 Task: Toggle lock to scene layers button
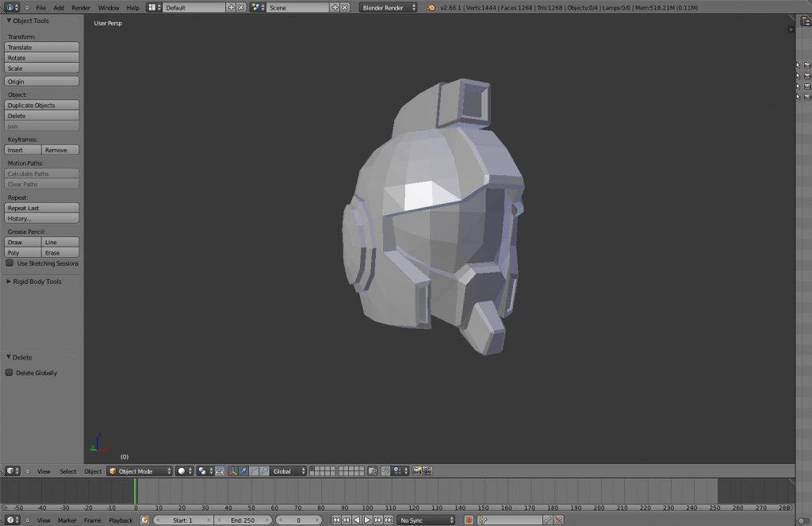coord(373,471)
